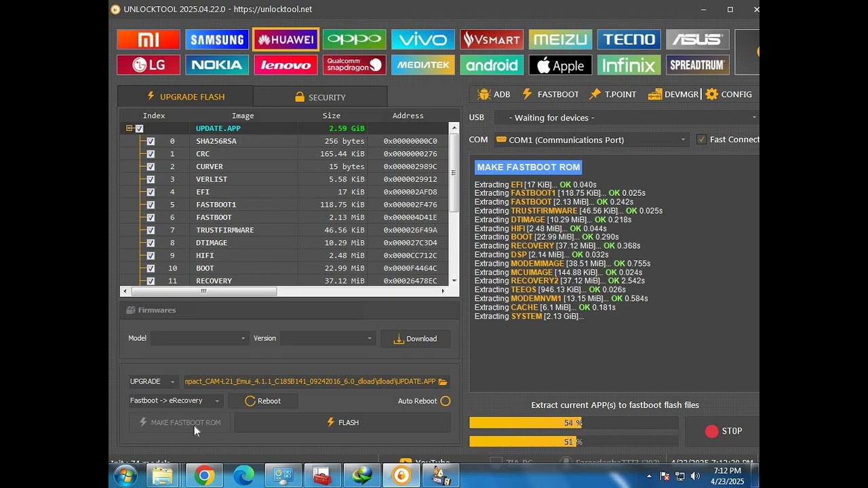The image size is (868, 488).
Task: Select the Apple brand icon
Action: 560,65
